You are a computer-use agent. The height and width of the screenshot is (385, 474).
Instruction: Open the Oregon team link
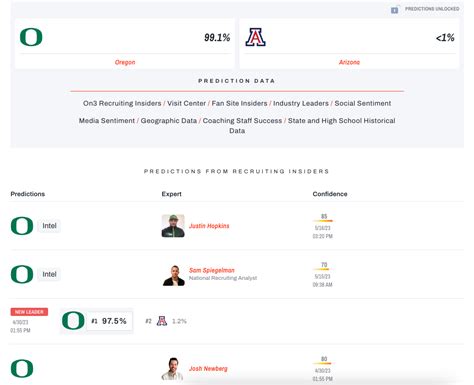(x=125, y=62)
